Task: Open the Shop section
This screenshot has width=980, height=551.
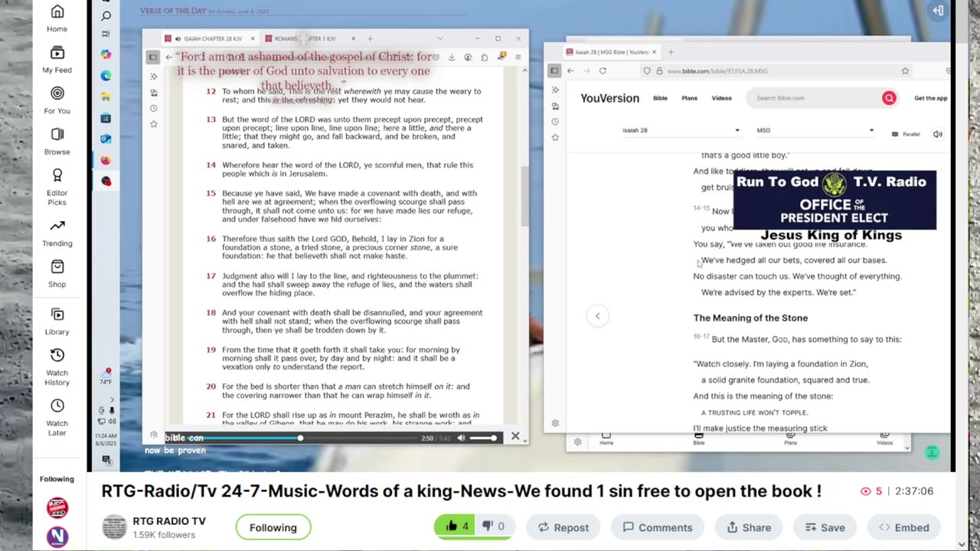Action: pyautogui.click(x=57, y=274)
